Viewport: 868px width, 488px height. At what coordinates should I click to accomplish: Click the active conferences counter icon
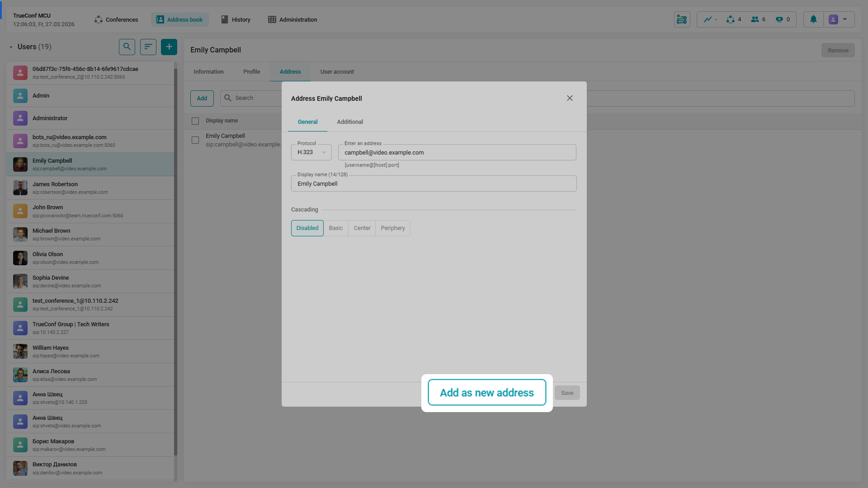tap(731, 19)
